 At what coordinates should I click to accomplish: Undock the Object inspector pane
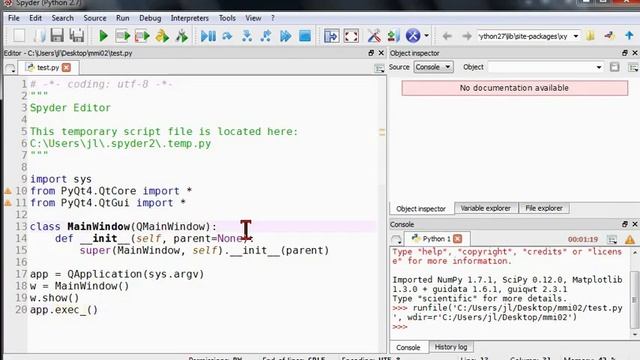625,53
